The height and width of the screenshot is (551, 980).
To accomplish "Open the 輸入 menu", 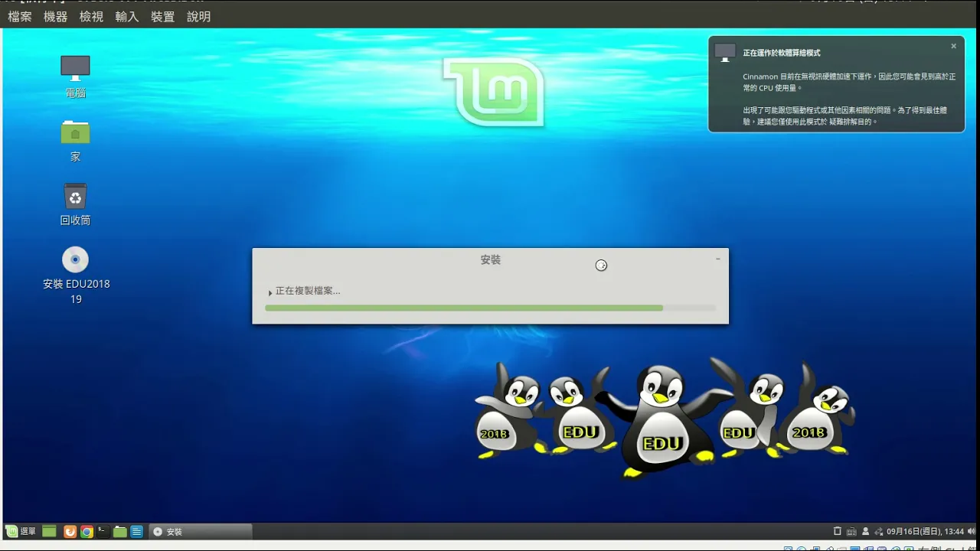I will 127,16.
